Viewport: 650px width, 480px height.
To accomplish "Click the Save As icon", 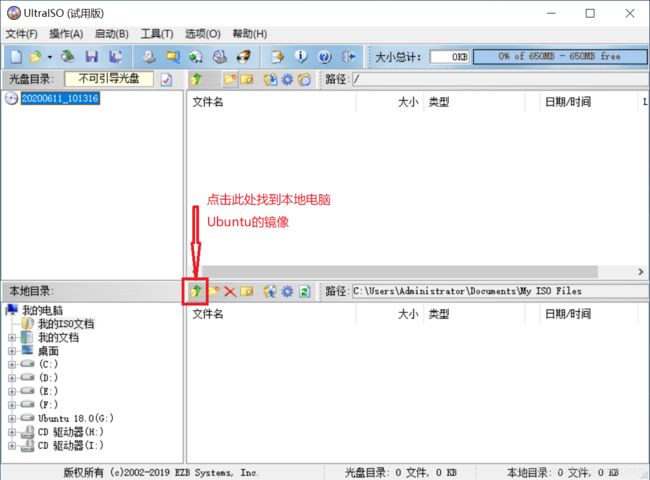I will tap(115, 56).
